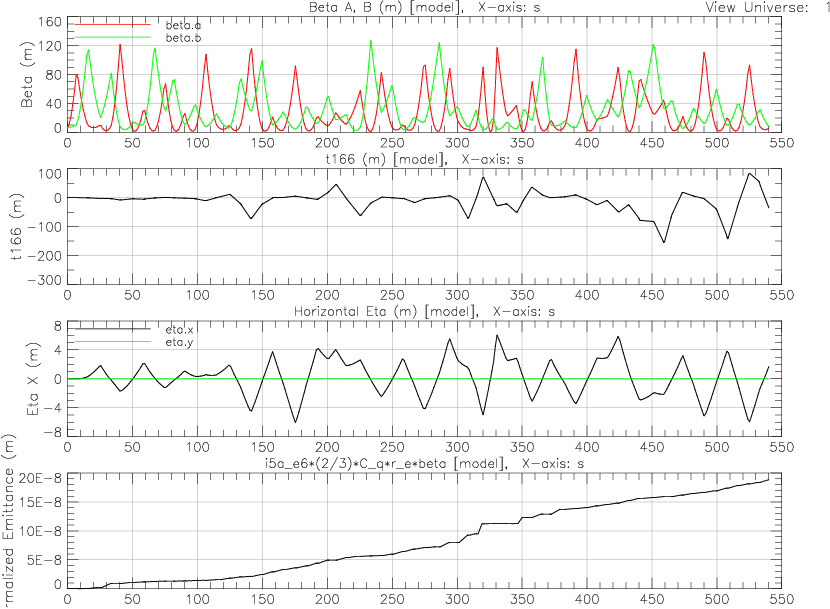Click the 'Eta X (m)' vertical axis label
The width and height of the screenshot is (830, 609).
tap(28, 379)
